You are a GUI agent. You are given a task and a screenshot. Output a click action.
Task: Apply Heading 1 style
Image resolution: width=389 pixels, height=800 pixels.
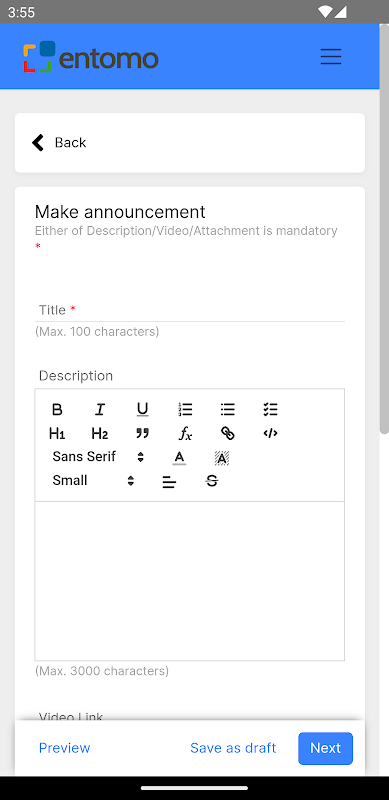(x=57, y=434)
